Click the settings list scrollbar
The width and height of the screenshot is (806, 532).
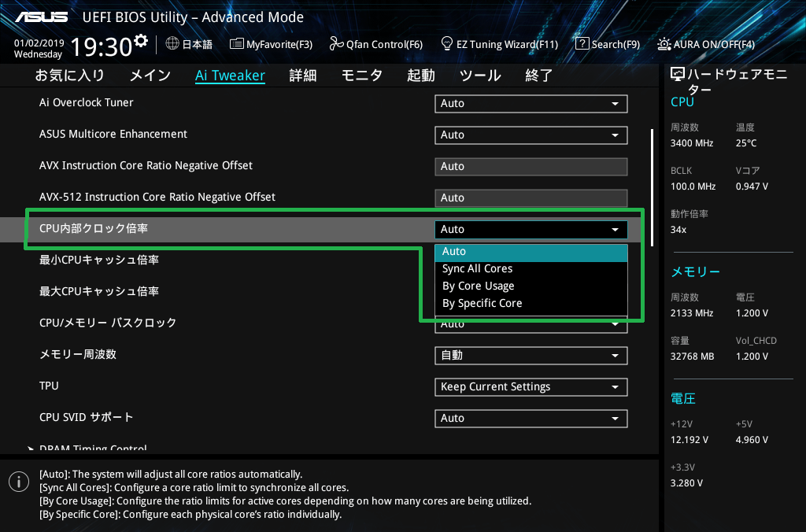[653, 187]
